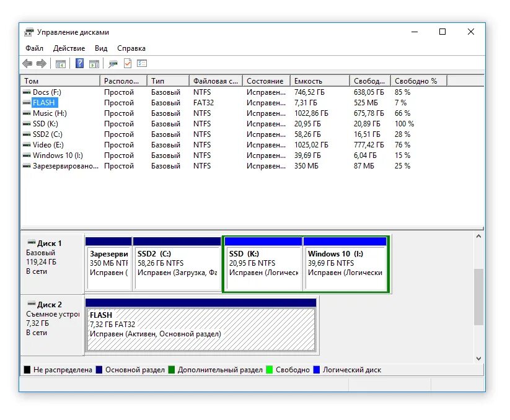The width and height of the screenshot is (510, 420).
Task: Click black Не распределена legend swatch
Action: click(27, 370)
